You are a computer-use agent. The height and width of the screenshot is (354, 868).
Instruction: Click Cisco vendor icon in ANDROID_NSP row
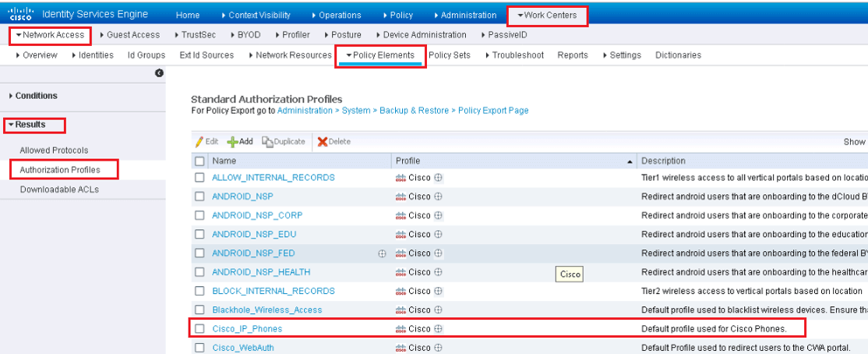400,196
